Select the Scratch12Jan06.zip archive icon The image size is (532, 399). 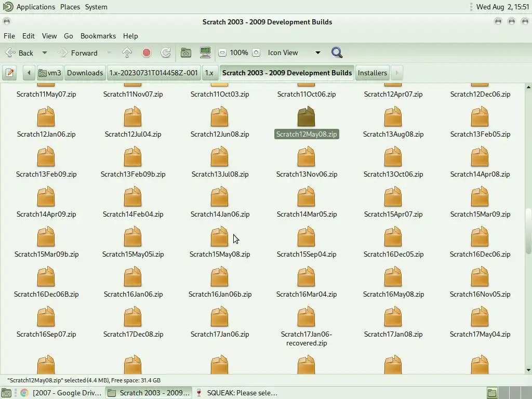coord(46,116)
